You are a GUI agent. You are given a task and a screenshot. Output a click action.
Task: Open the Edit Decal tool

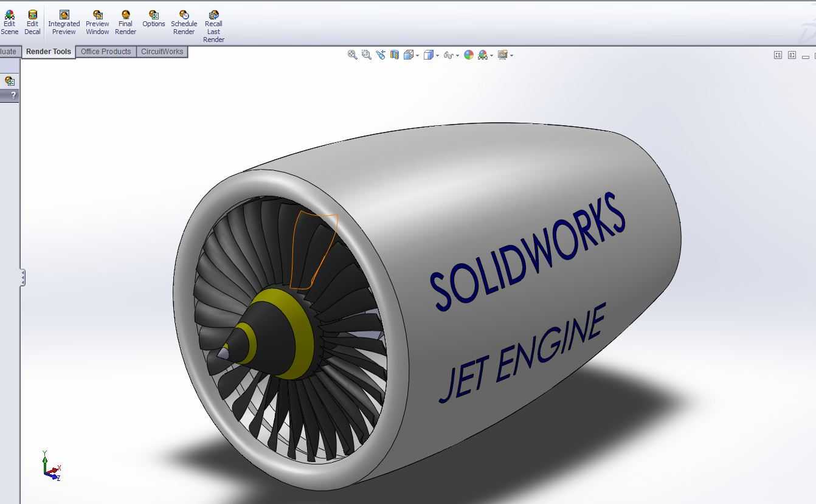[x=32, y=22]
